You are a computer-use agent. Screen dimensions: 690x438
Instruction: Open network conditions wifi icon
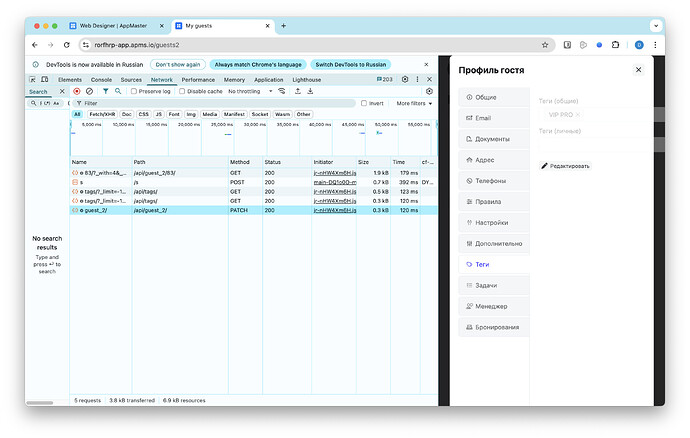[x=282, y=91]
